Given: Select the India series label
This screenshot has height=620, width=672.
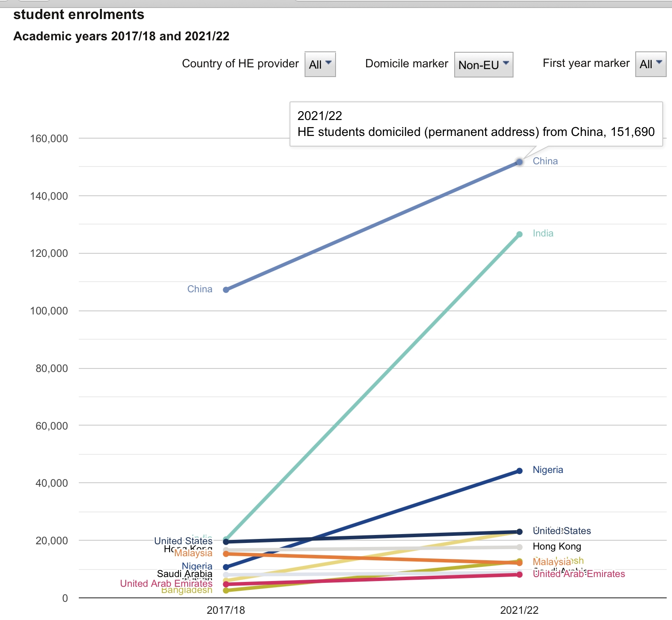Looking at the screenshot, I should (543, 232).
